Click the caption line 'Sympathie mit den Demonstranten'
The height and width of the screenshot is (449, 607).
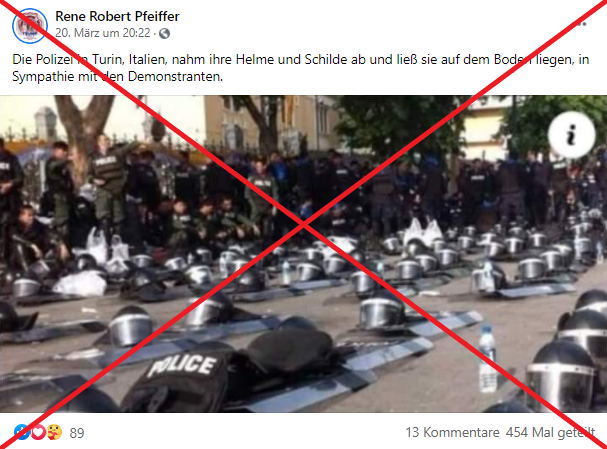point(118,76)
